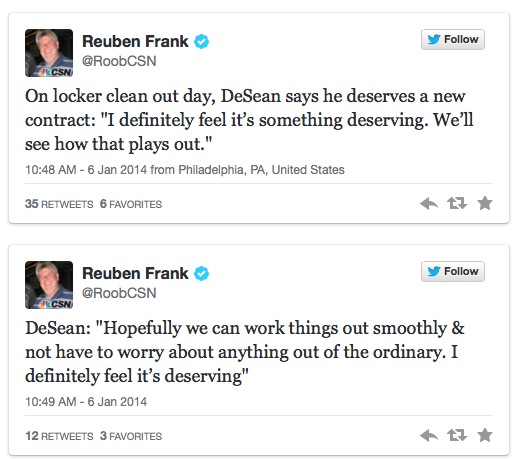Reply to the locker clean out day tweet
Screen dimensions: 515x459
tap(429, 203)
